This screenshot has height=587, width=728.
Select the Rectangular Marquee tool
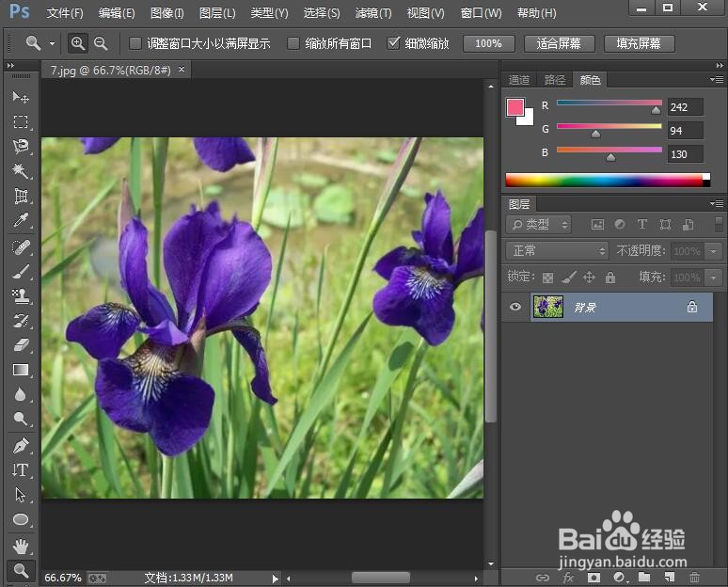tap(21, 121)
